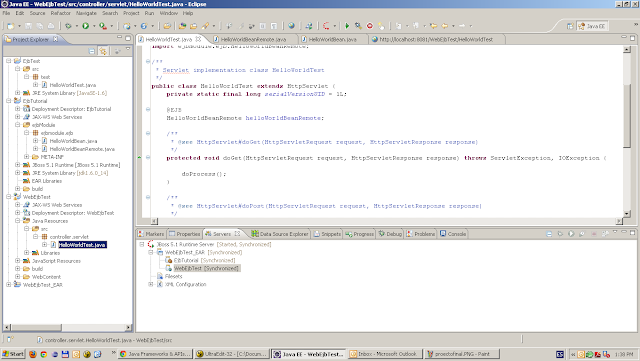Expand JBoss 5.1 Runtime library node

(18, 165)
